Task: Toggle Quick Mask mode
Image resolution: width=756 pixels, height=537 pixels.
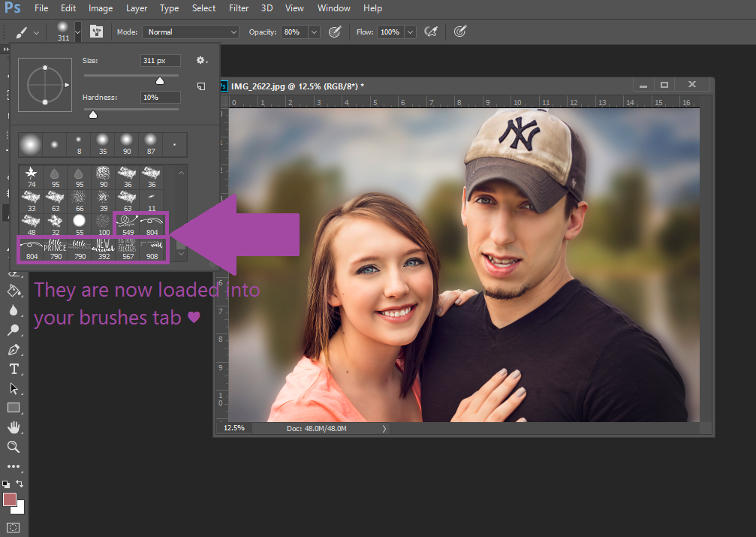Action: coord(14,527)
